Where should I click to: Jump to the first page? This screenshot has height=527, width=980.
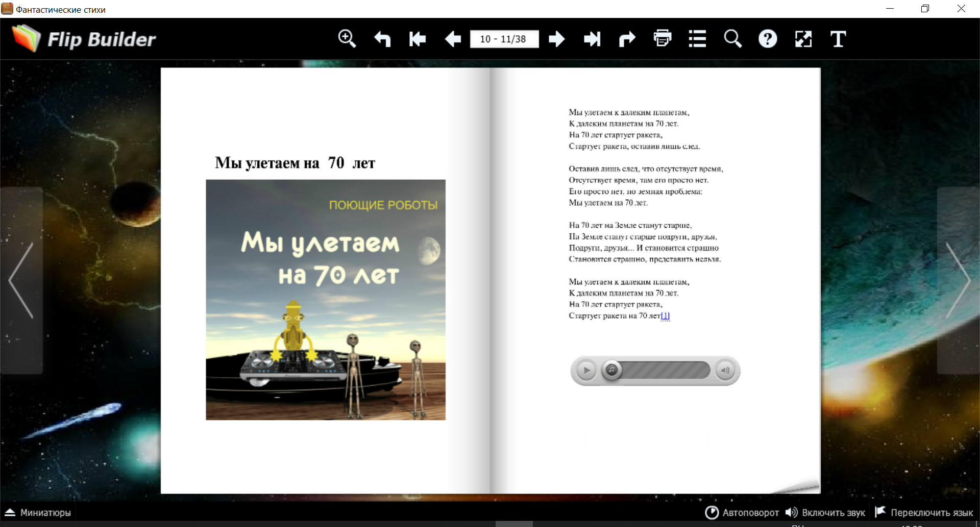(418, 39)
